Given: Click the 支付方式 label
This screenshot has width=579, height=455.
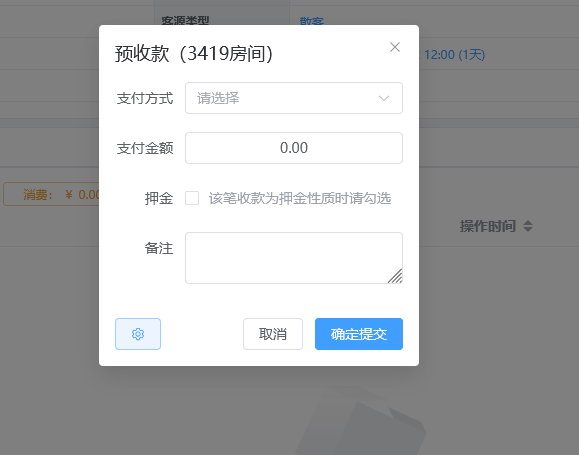Looking at the screenshot, I should point(145,98).
